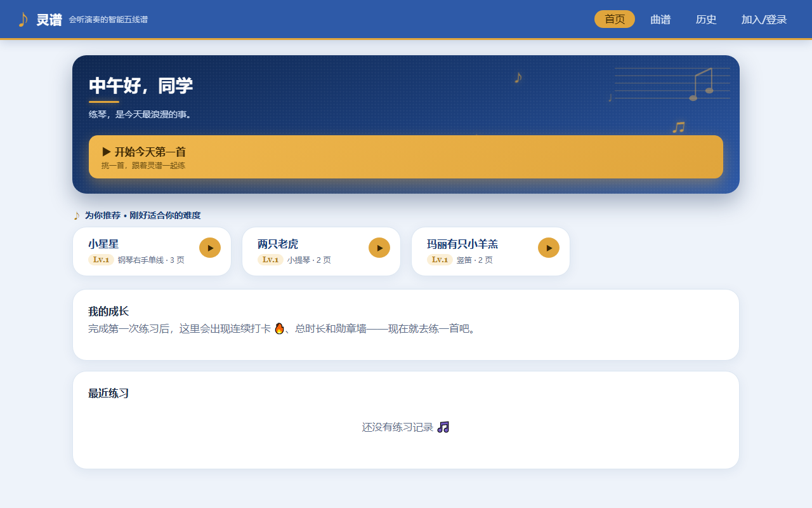This screenshot has height=508, width=812.
Task: Click the 钢琴右手单线 · 3 页 description
Action: coord(151,260)
